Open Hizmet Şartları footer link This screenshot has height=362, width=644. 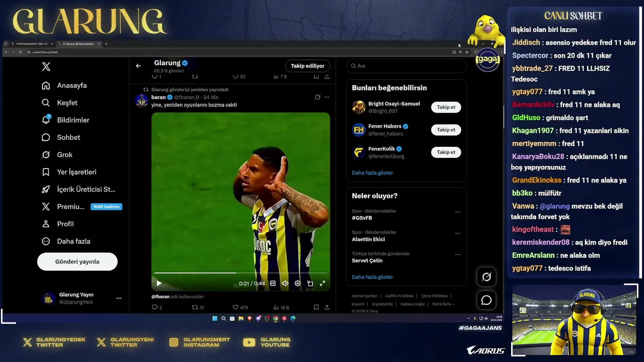pos(364,296)
